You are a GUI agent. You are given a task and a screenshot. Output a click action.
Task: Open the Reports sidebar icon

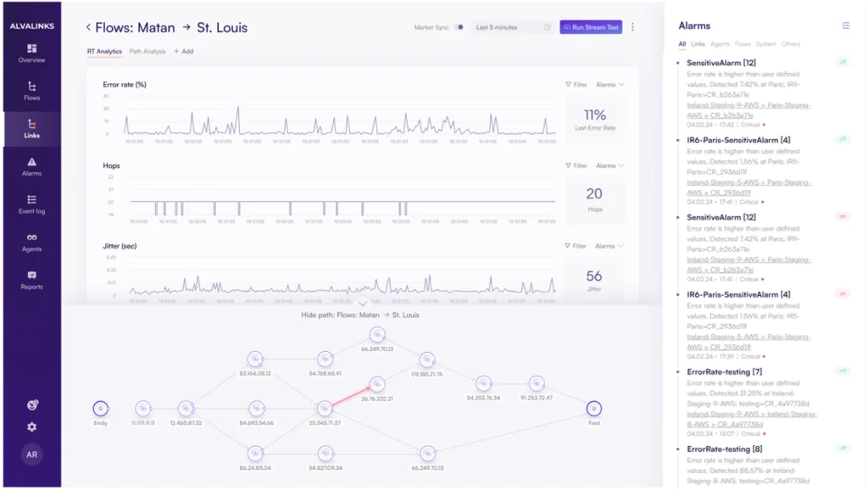31,280
